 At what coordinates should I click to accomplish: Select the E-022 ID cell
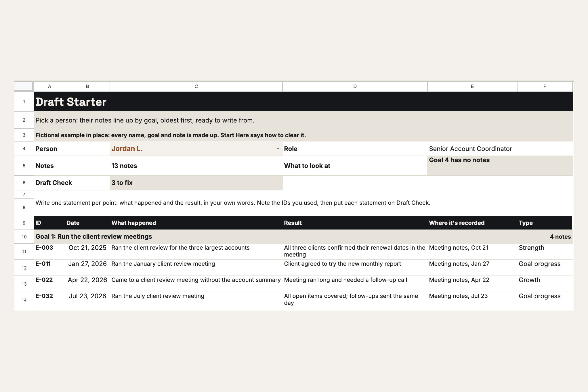coord(49,284)
